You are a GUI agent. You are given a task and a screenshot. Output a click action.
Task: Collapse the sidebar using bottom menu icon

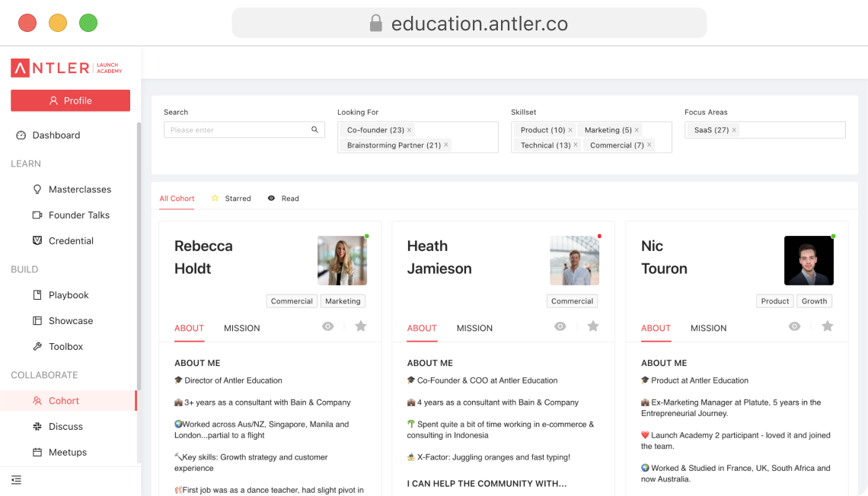(x=16, y=480)
